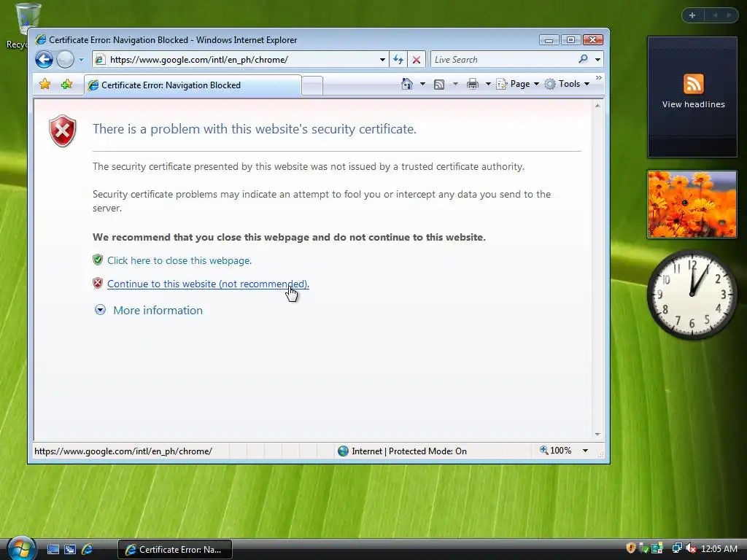Expand the More information arrow

click(100, 310)
